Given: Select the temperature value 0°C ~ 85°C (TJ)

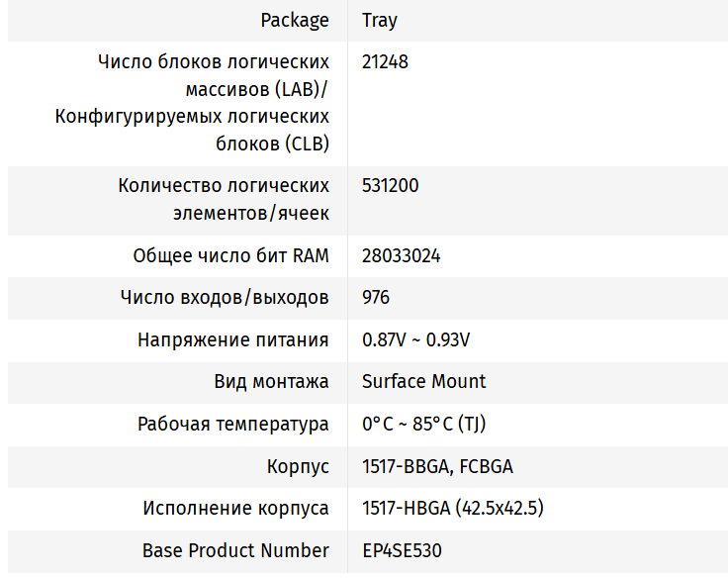Looking at the screenshot, I should [424, 424].
